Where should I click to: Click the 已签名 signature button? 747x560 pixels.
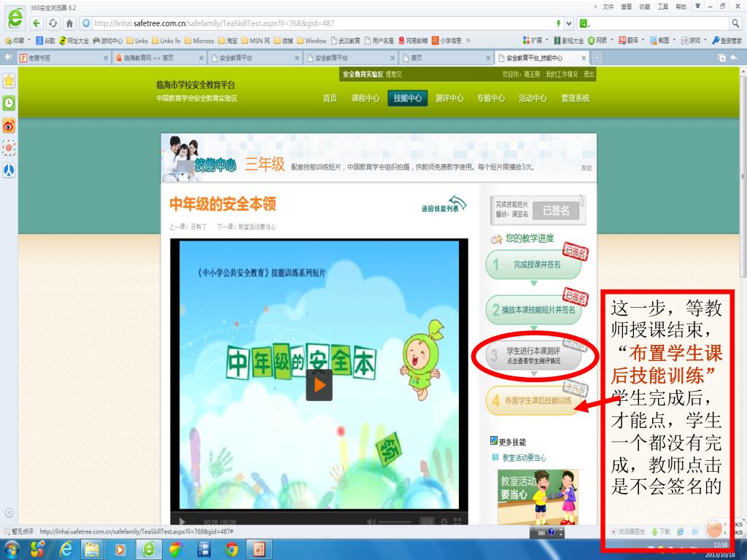pos(556,211)
